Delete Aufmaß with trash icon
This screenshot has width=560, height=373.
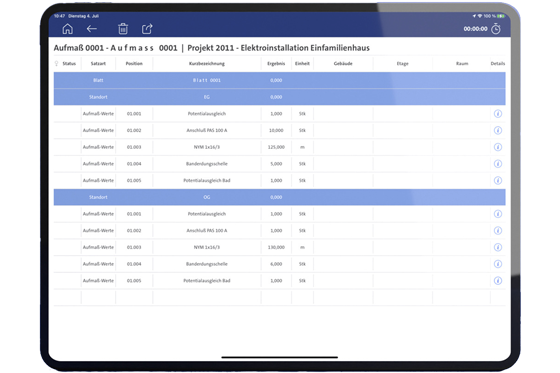click(x=123, y=29)
